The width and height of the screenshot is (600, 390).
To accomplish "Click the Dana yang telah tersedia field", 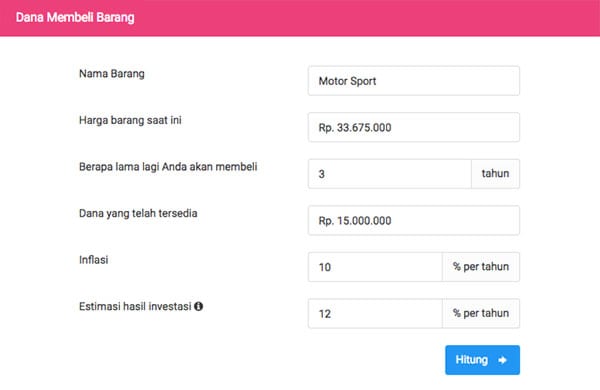I will click(414, 220).
